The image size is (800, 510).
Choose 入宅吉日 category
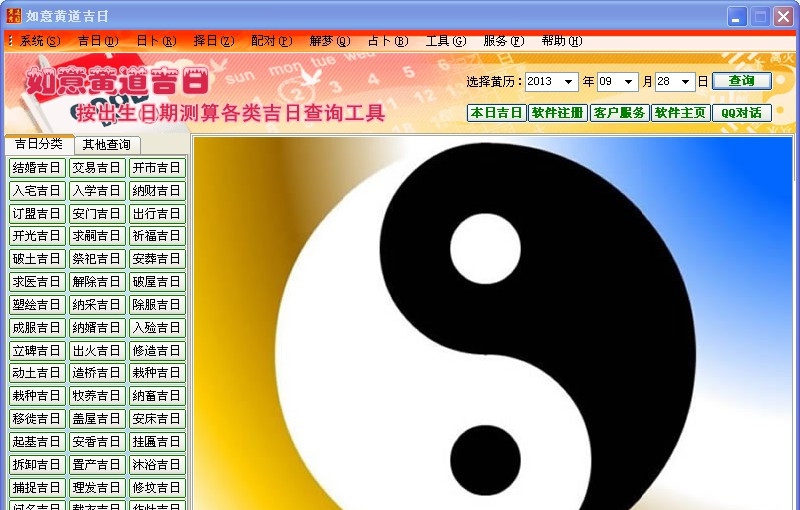(x=37, y=191)
